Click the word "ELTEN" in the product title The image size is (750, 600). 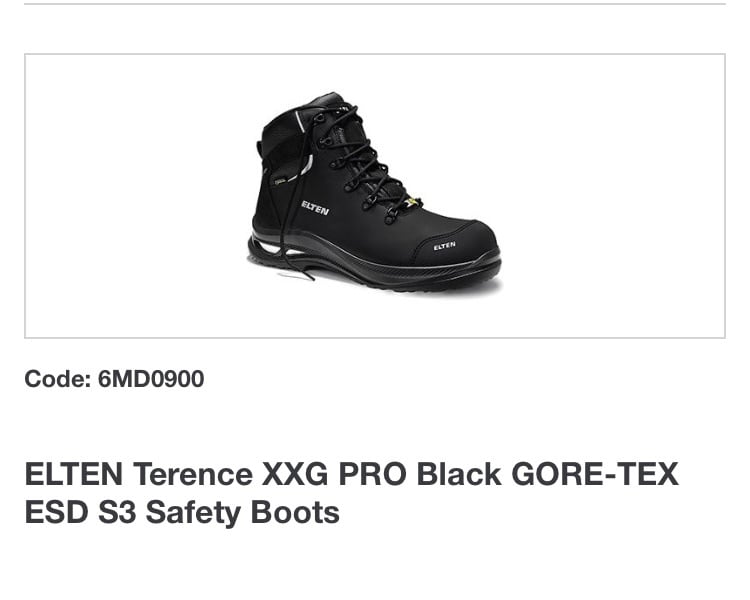[74, 474]
